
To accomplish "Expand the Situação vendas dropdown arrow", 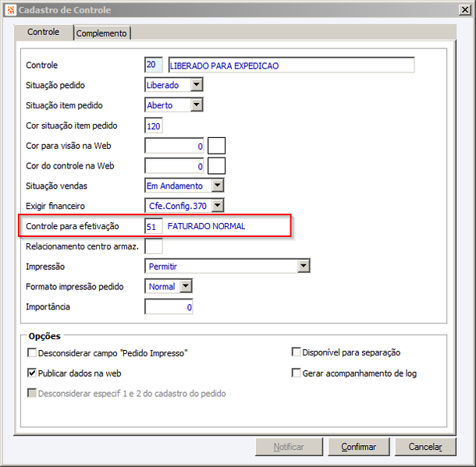I will pos(218,186).
